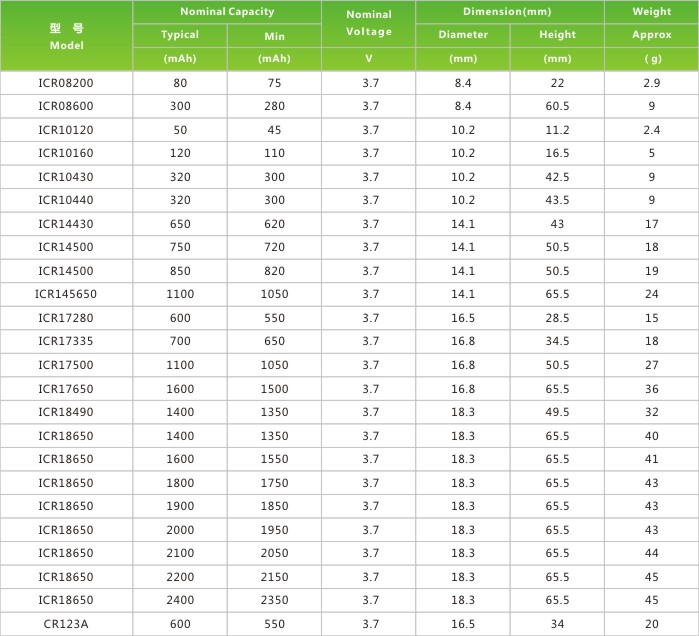Select the ICR145650 model cell
Screen dimensions: 699x636
(x=66, y=294)
